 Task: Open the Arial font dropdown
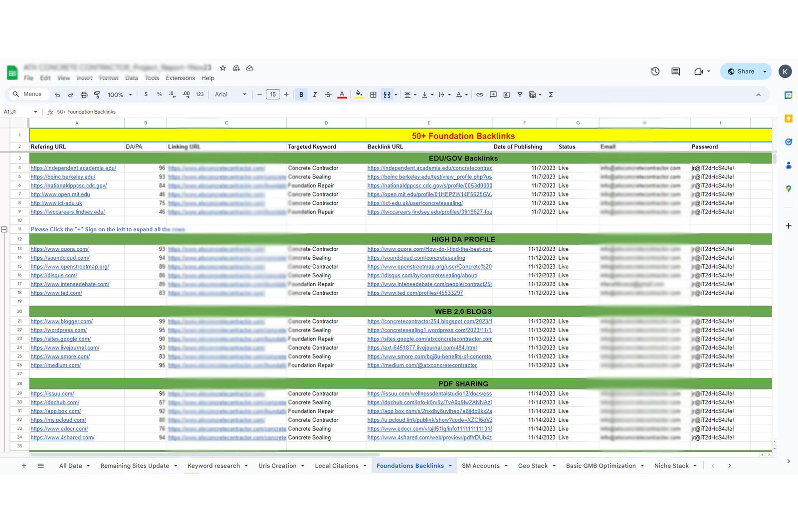pos(230,94)
